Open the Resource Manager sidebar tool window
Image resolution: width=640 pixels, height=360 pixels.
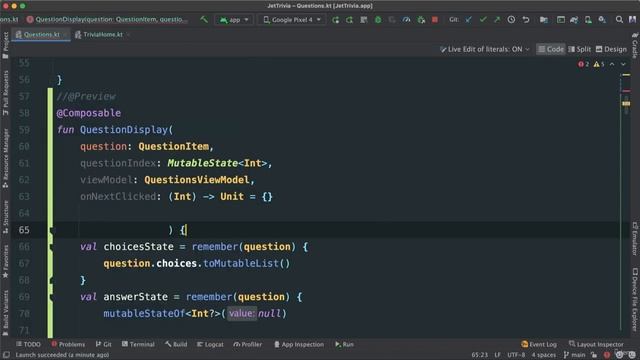[5, 158]
